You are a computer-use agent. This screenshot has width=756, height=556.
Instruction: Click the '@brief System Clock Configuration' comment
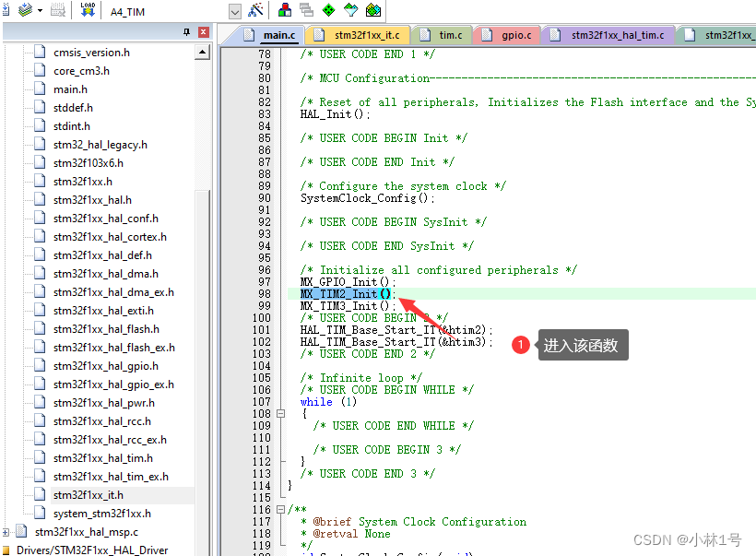419,522
